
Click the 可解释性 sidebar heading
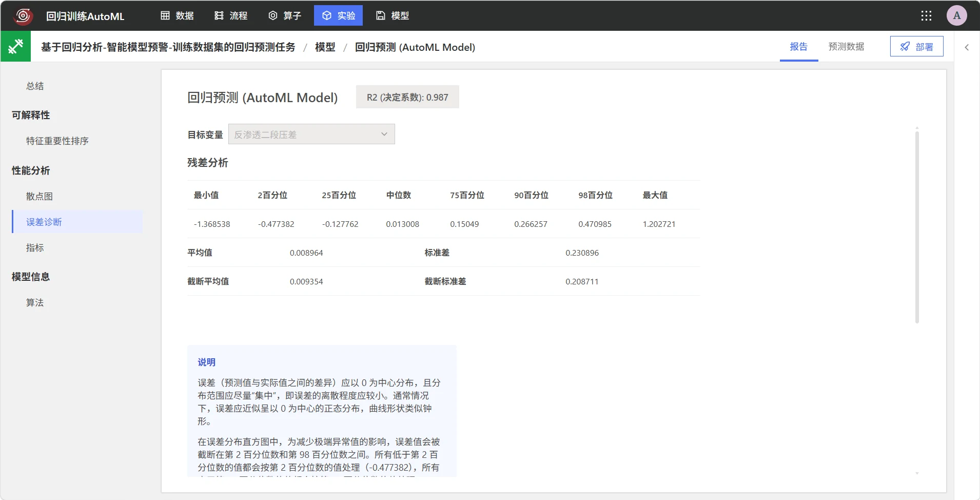click(31, 115)
